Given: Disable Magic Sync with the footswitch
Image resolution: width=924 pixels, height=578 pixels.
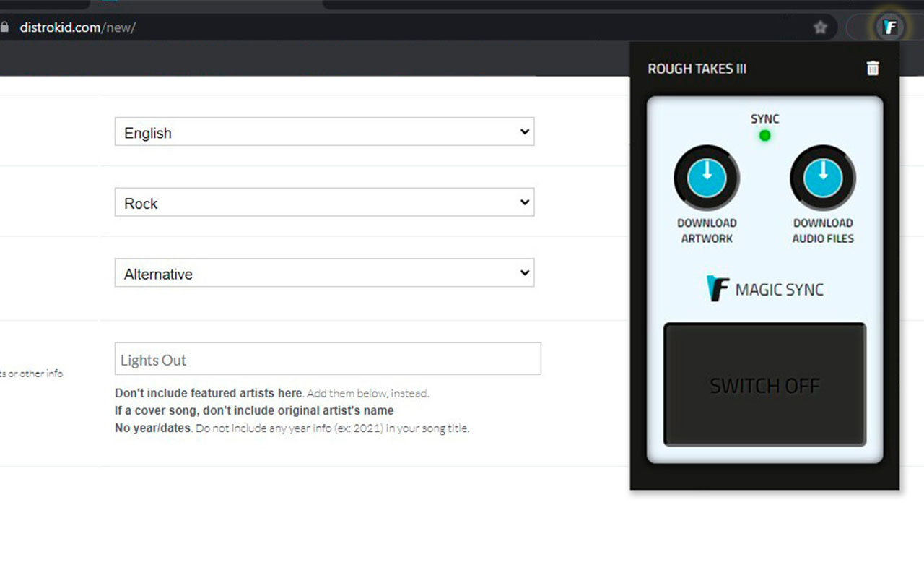Looking at the screenshot, I should pos(764,385).
